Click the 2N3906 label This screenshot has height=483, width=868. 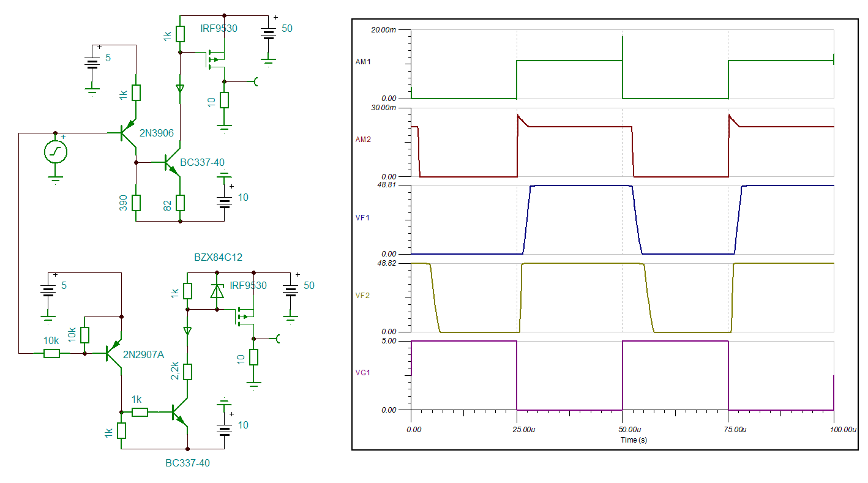click(x=156, y=133)
